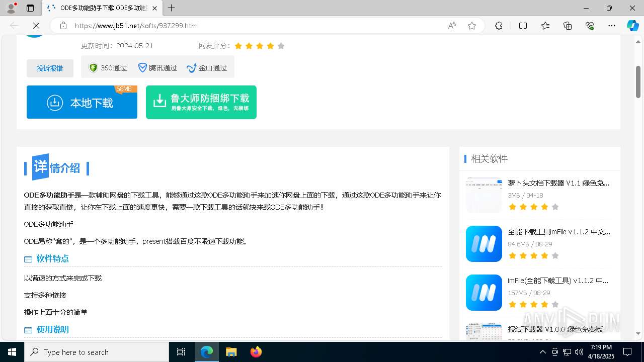Screen dimensions: 644x362
Task: Toggle split screen view
Action: pos(523,26)
